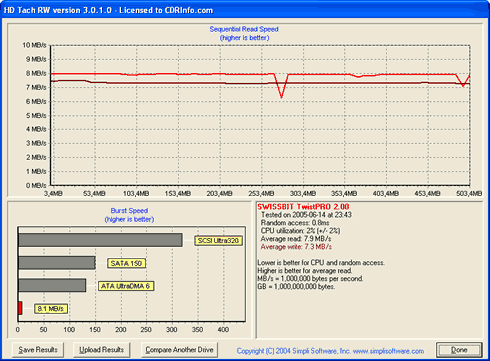Click the Burst Speed chart title
490x361 pixels.
129,211
